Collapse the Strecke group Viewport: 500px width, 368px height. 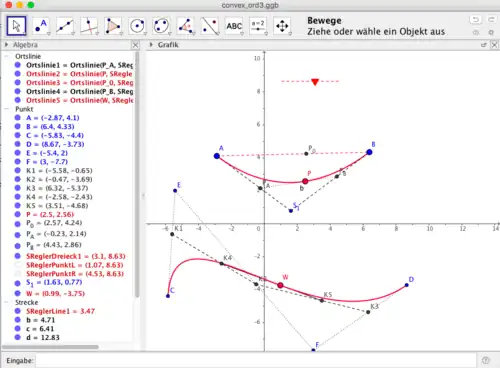coord(7,302)
